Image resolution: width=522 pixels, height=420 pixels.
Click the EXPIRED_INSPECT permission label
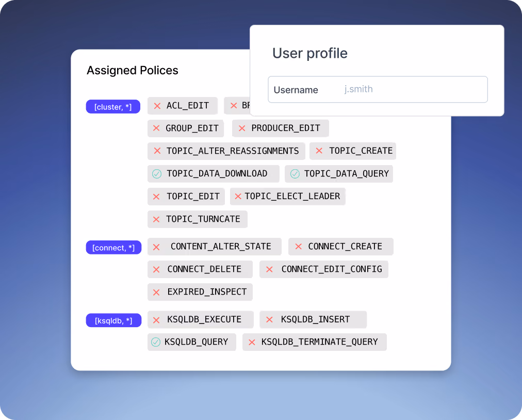click(x=207, y=292)
